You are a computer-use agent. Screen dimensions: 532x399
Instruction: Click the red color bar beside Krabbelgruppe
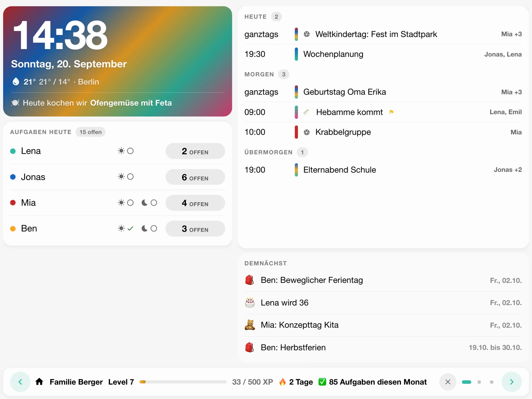[x=296, y=132]
